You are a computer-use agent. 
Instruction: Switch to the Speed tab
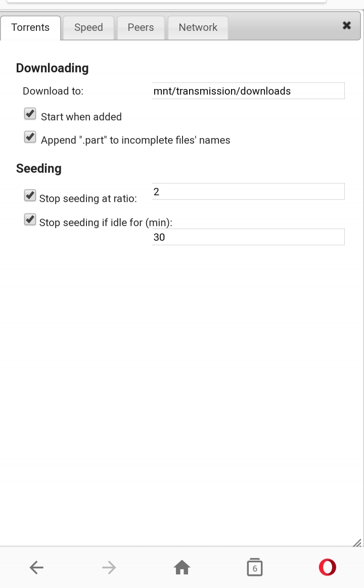(x=88, y=28)
